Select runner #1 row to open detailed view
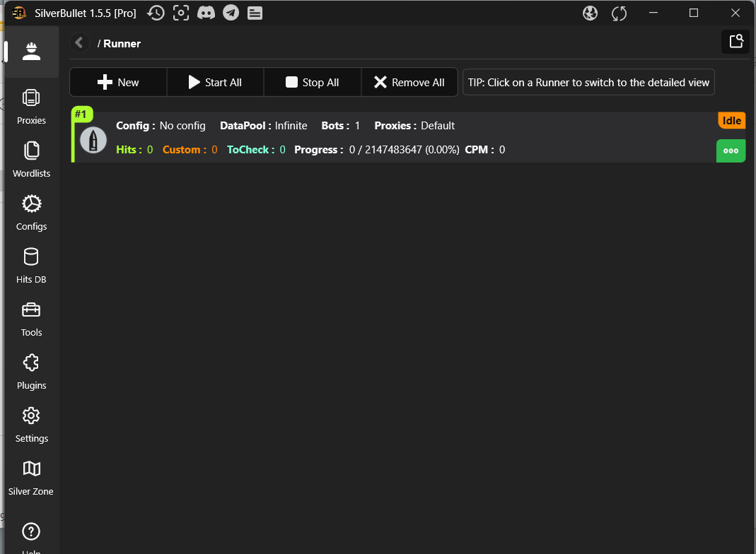This screenshot has width=756, height=554. (396, 137)
